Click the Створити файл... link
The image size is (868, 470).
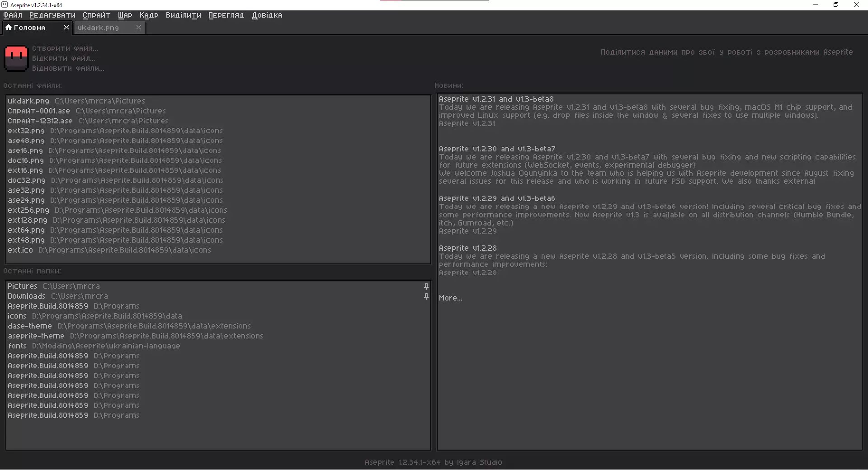click(65, 49)
